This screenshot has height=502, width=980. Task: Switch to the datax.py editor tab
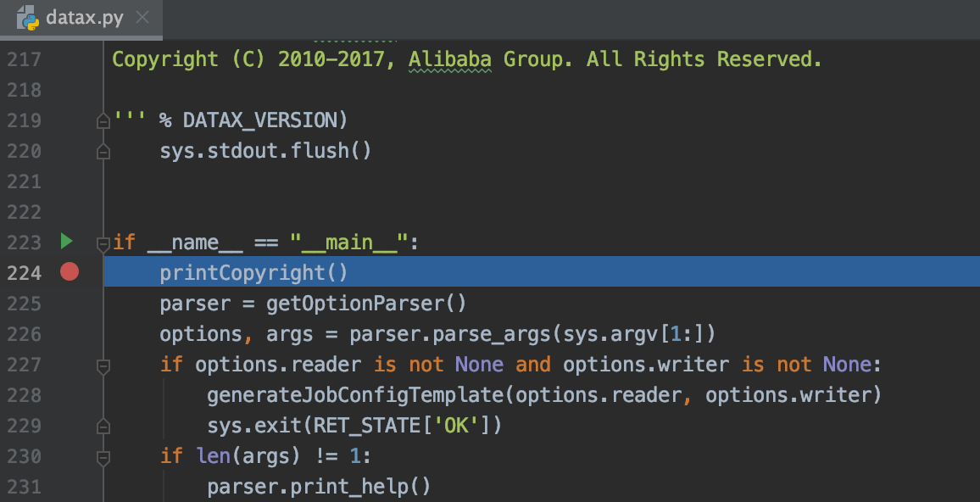pos(81,18)
